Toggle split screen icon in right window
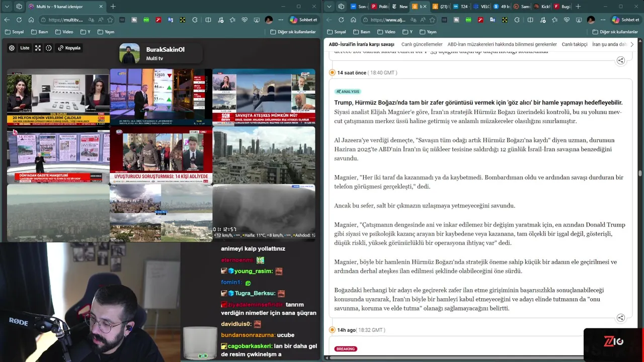Image resolution: width=644 pixels, height=362 pixels. pyautogui.click(x=530, y=20)
